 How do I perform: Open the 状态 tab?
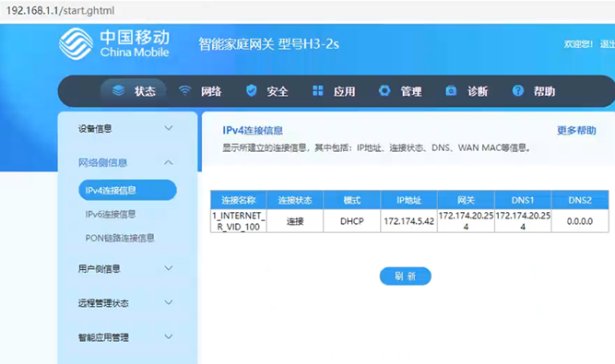coord(134,91)
